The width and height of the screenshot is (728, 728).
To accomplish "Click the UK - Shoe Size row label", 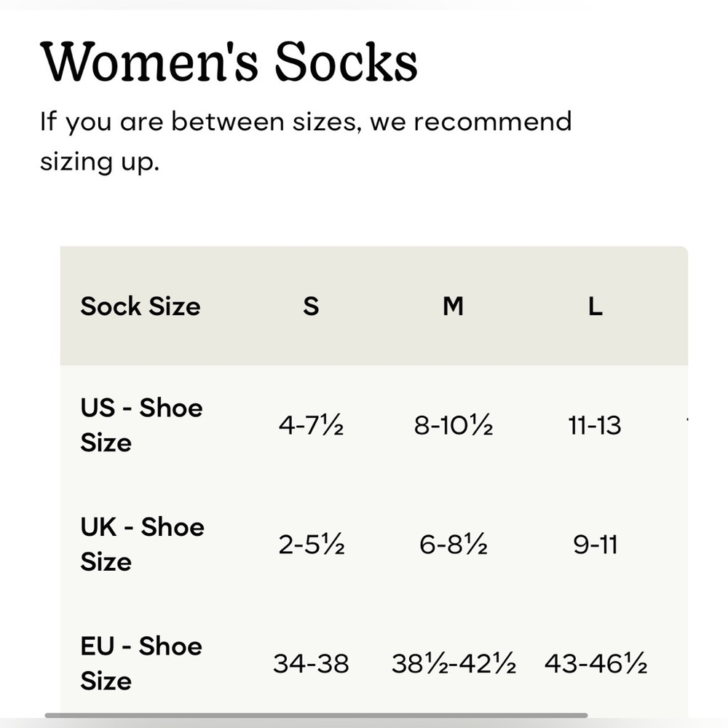I will 142,545.
